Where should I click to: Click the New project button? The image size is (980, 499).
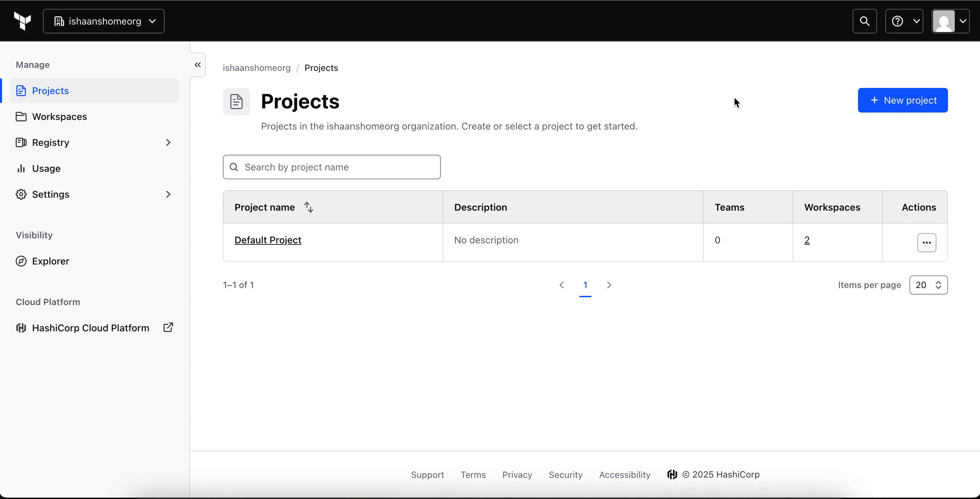coord(902,101)
